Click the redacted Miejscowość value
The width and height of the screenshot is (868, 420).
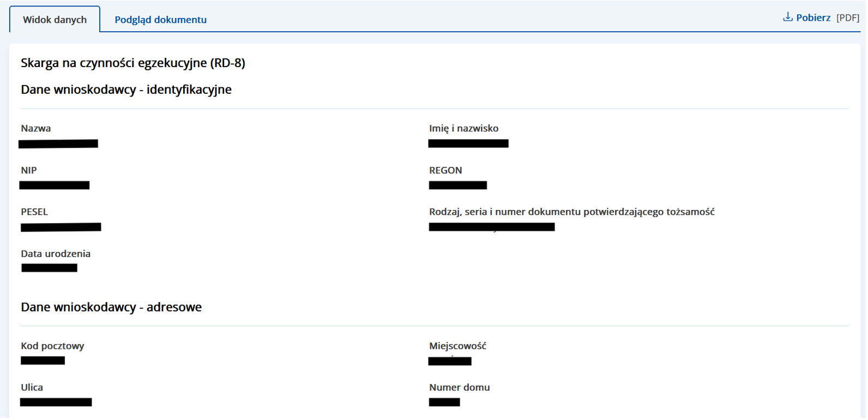[x=450, y=361]
